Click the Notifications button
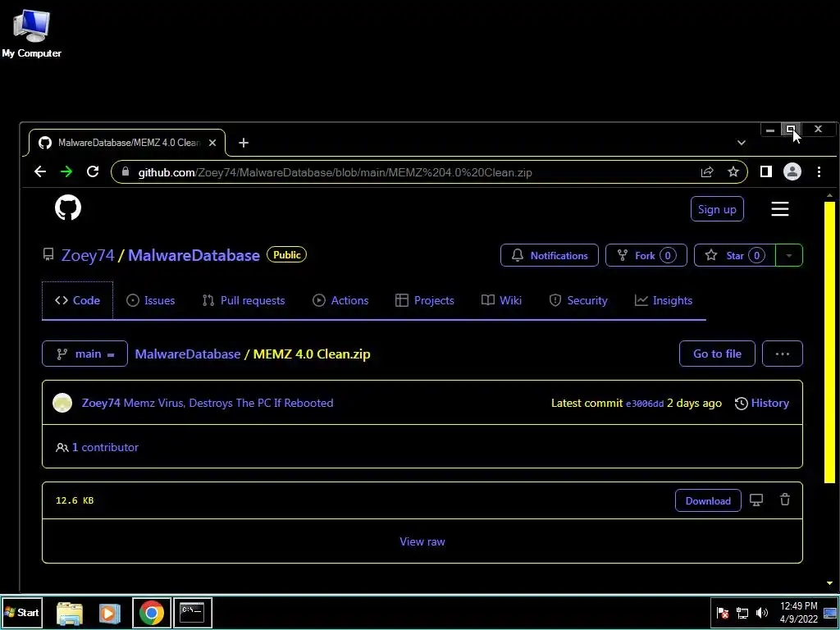Image resolution: width=840 pixels, height=630 pixels. point(550,256)
